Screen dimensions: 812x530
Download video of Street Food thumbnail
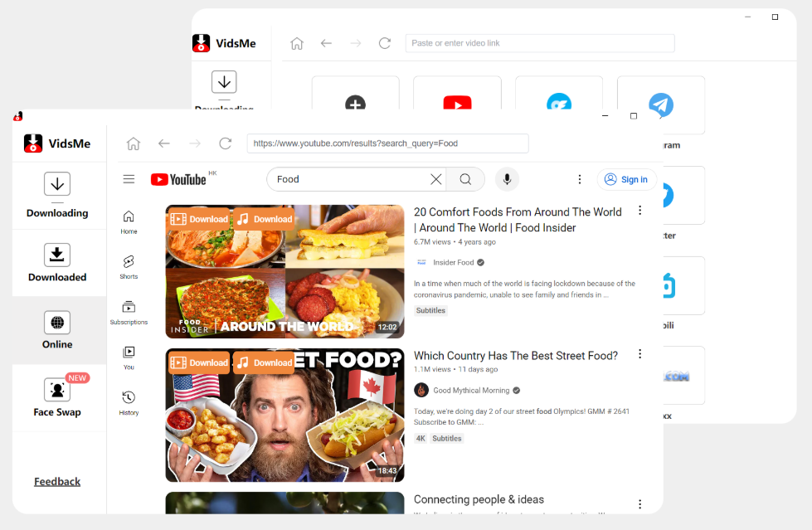[199, 362]
